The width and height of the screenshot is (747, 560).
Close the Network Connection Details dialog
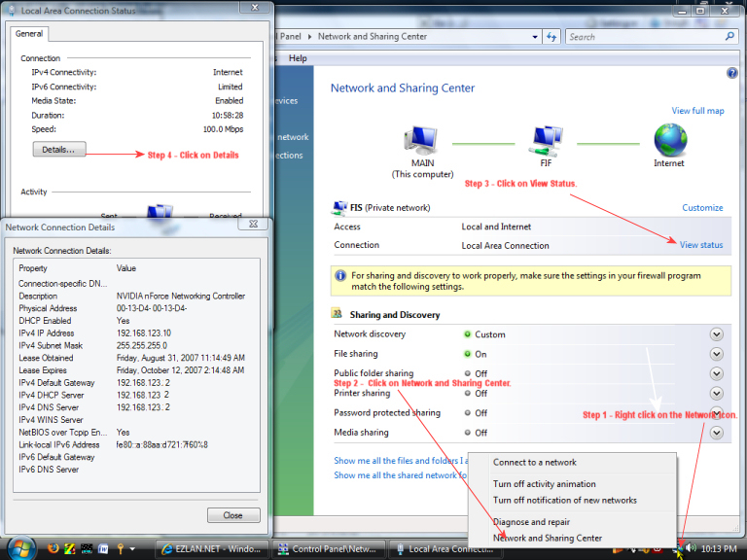(232, 515)
